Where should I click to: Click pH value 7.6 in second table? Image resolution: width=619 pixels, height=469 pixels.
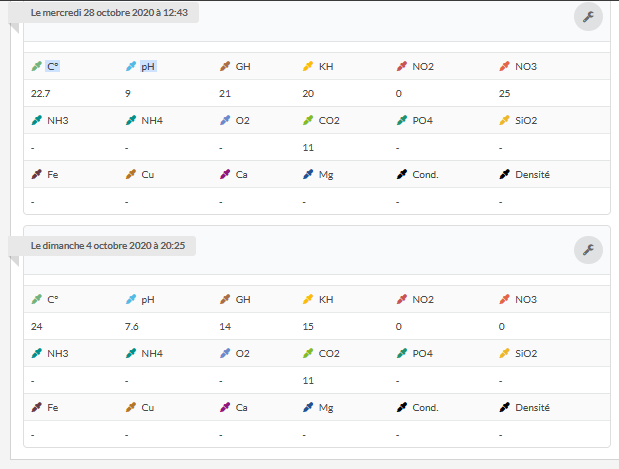(131, 326)
